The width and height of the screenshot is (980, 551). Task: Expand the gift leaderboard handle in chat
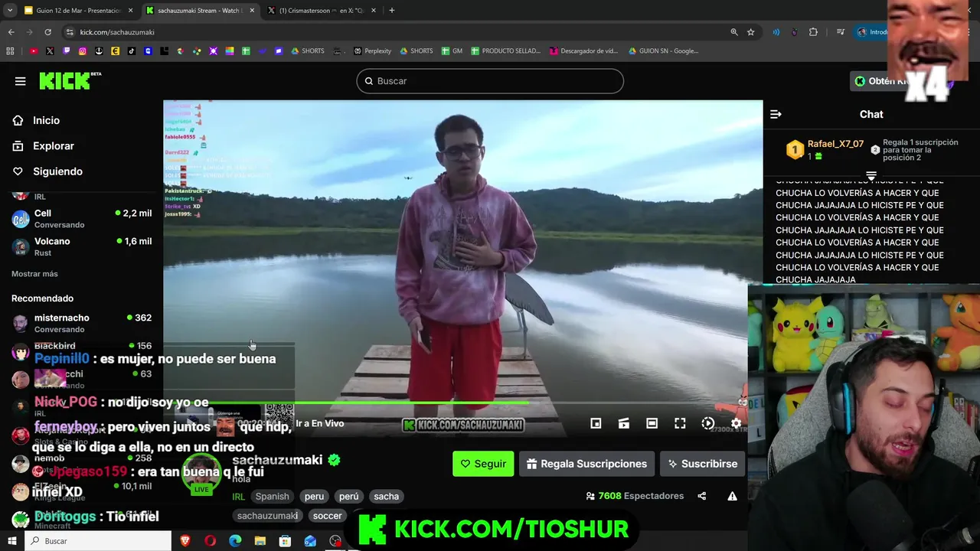(x=871, y=175)
